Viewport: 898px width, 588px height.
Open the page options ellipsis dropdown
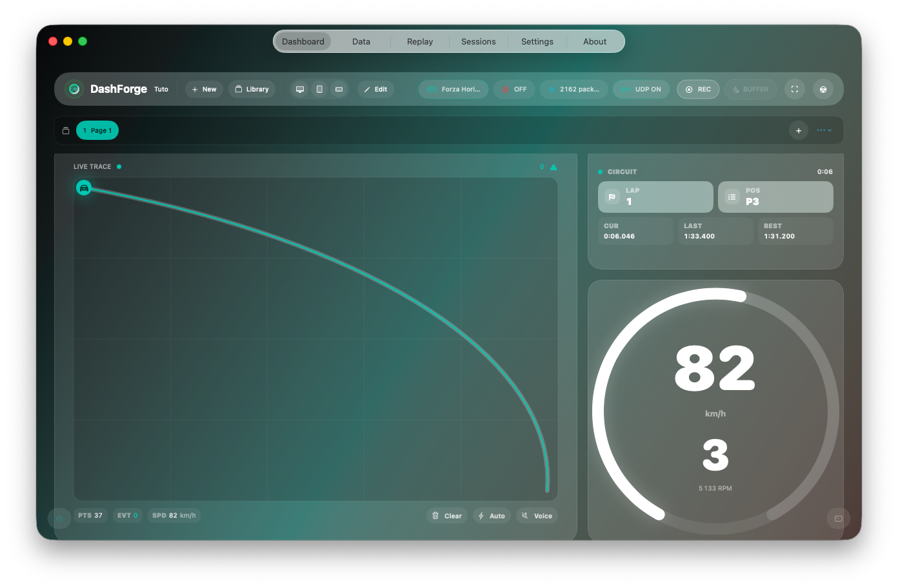tap(824, 130)
